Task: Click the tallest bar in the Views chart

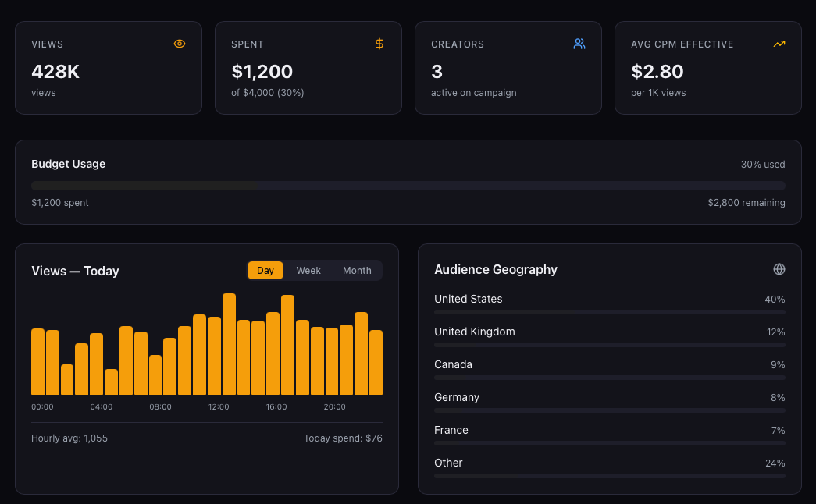Action: point(229,342)
